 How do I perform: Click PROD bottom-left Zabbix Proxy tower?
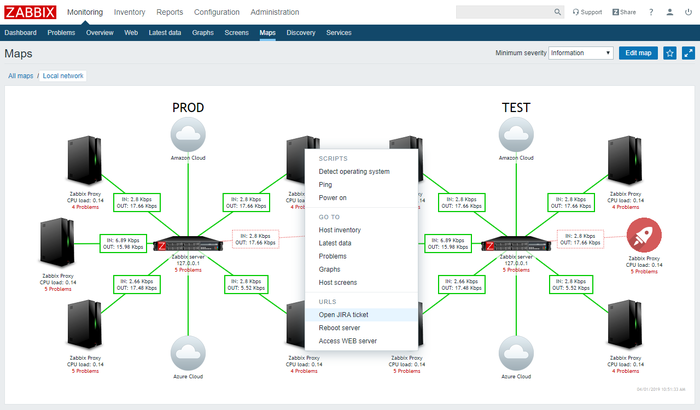tap(85, 324)
